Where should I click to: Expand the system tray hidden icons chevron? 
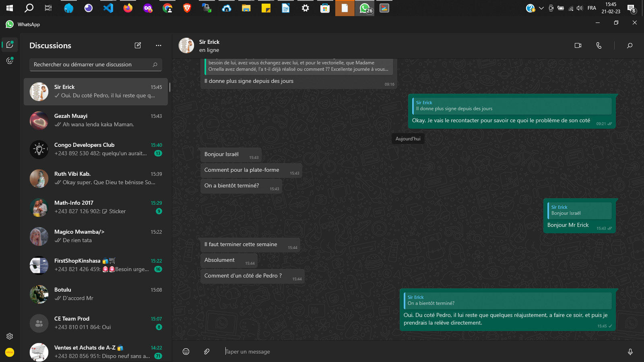click(x=541, y=8)
